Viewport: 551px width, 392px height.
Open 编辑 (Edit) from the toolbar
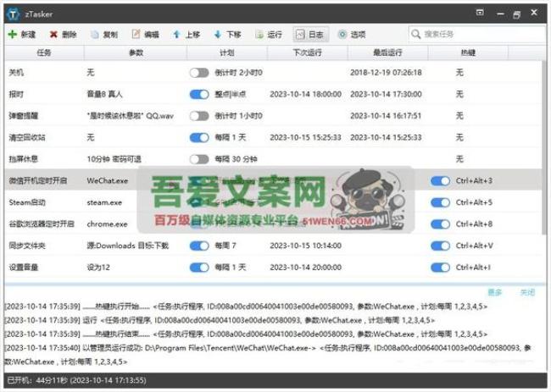coord(136,35)
